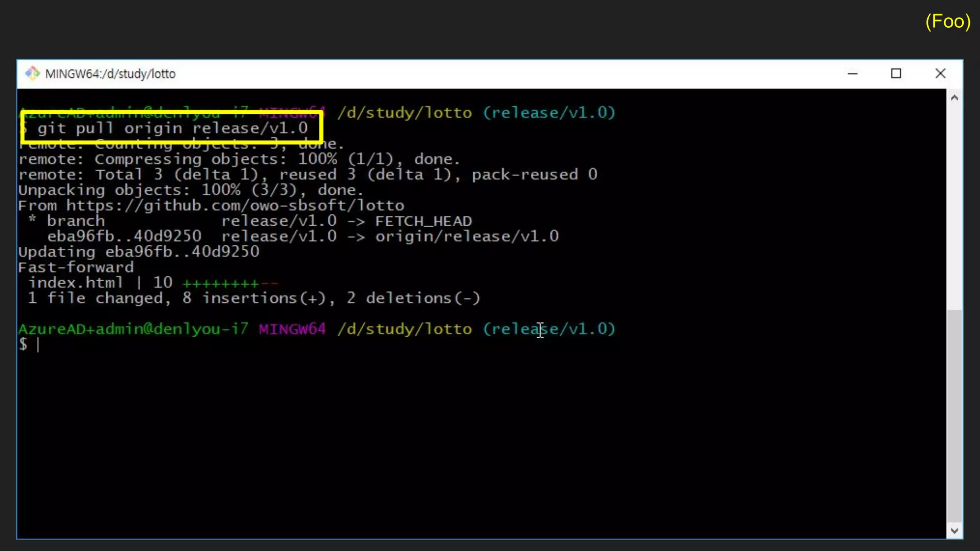The height and width of the screenshot is (551, 980).
Task: Click scrollbar track above the thumb
Action: click(954, 206)
